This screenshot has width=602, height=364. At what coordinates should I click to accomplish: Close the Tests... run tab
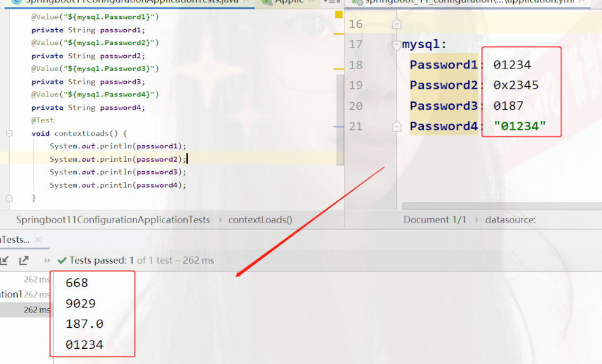38,240
